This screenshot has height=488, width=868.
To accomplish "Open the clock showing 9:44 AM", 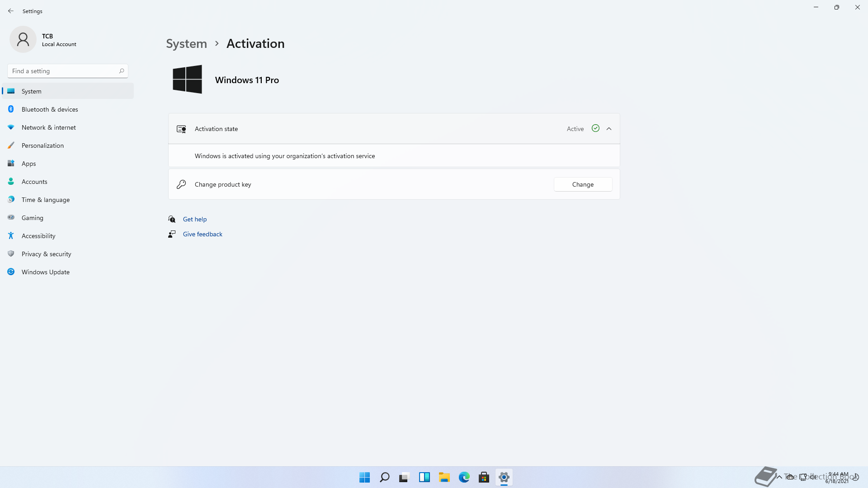I will tap(837, 478).
